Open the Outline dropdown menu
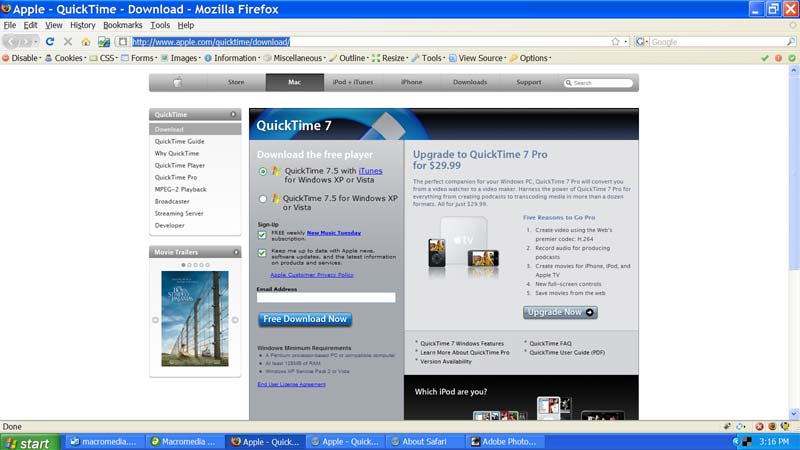800x450 pixels. 348,58
